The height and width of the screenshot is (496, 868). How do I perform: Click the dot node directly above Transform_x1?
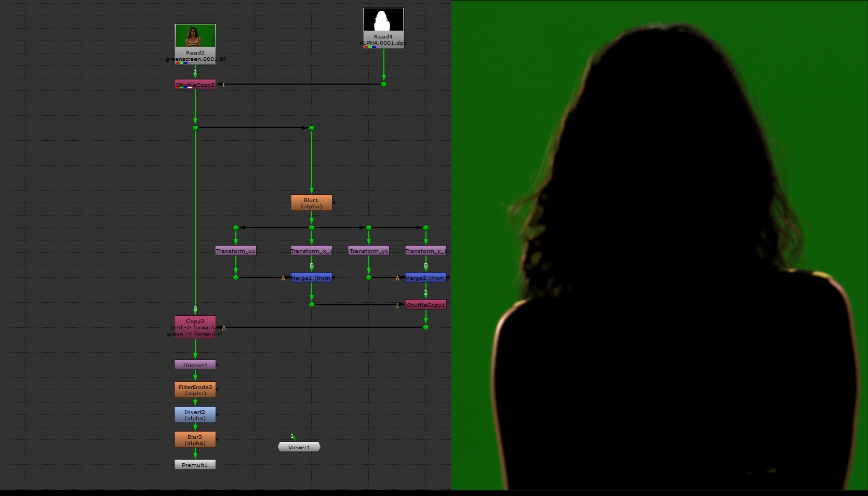coord(236,227)
